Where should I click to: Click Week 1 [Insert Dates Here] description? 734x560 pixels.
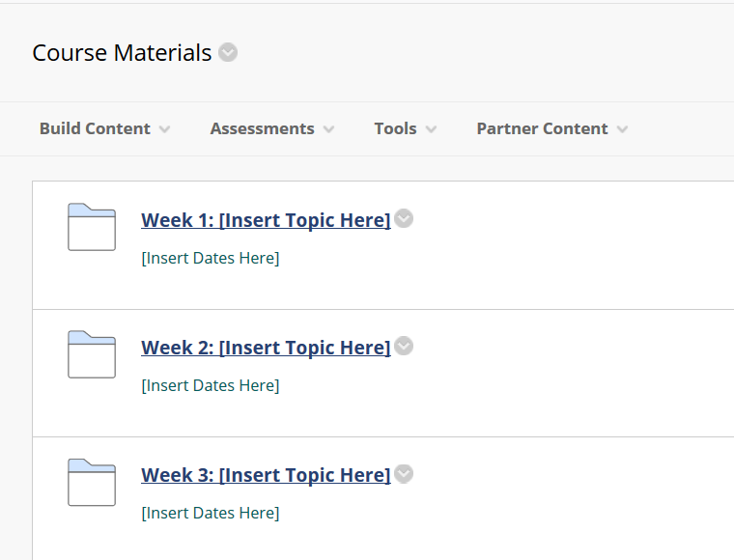pos(211,258)
